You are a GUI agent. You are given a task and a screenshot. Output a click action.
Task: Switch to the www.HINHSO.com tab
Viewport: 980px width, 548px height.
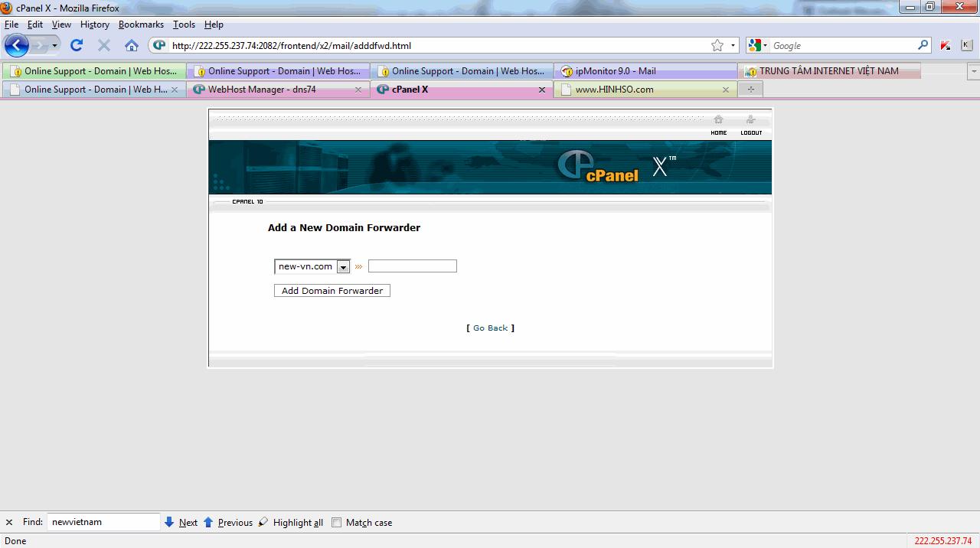tap(645, 90)
